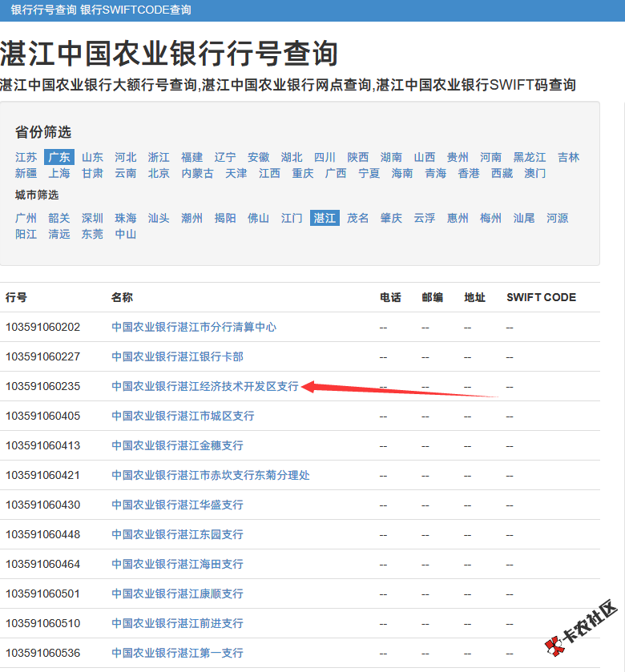Open 中国农业银行湛江前进支行 link
The image size is (625, 672).
177,623
